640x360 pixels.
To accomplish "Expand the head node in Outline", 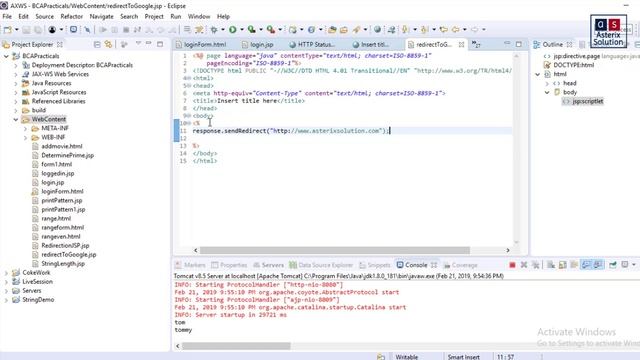I will [547, 83].
